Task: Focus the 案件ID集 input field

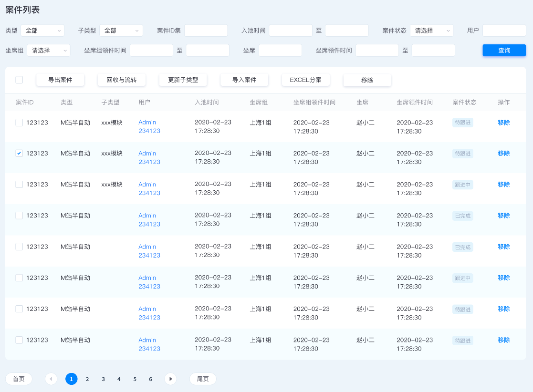Action: pos(206,31)
